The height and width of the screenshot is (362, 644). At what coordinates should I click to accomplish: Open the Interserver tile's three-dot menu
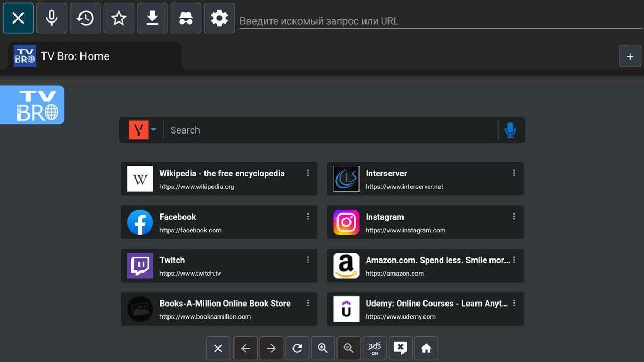[514, 173]
